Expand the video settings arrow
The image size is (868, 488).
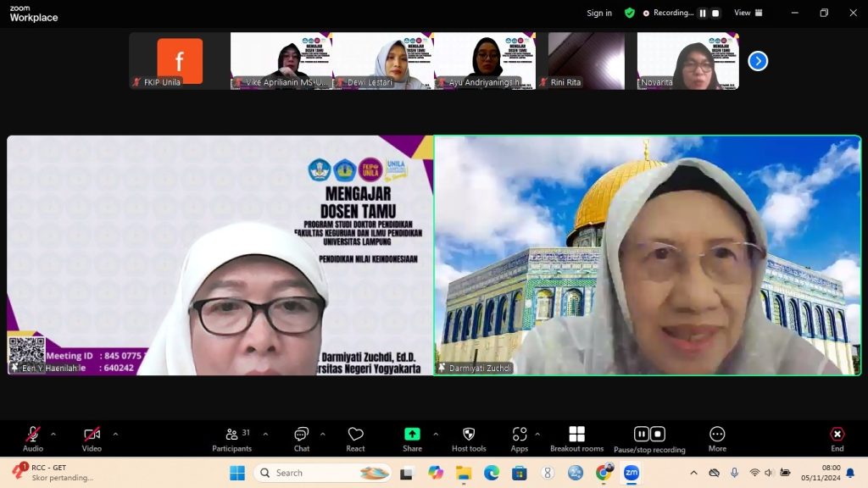point(115,434)
